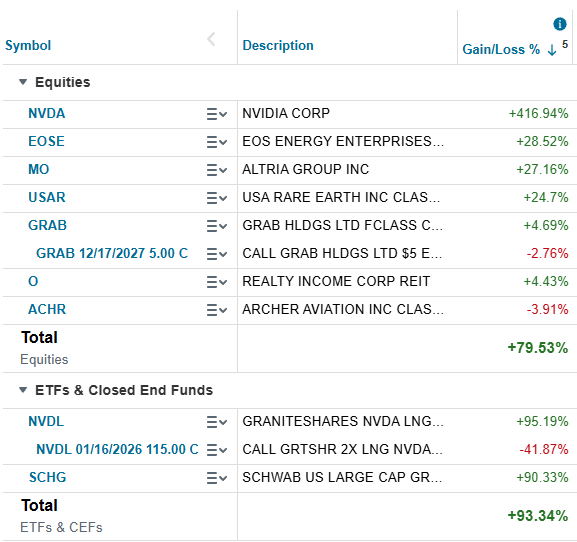Click the +4.43% gain value
This screenshot has width=577, height=542.
coord(546,281)
